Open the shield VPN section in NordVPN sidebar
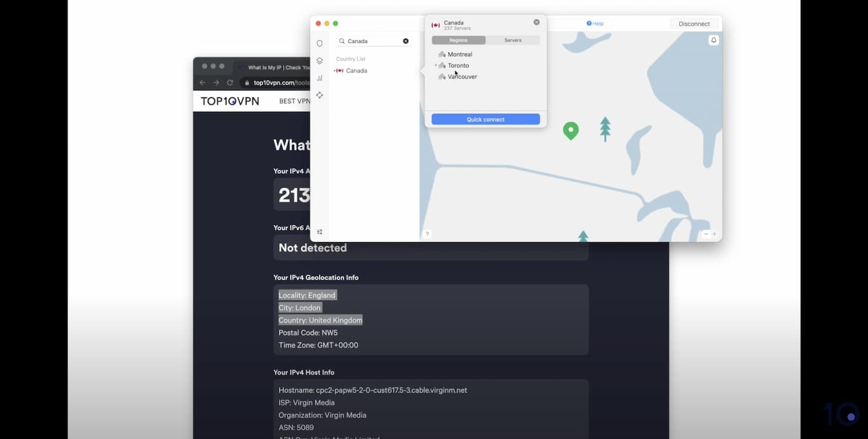Image resolution: width=868 pixels, height=439 pixels. pos(319,43)
